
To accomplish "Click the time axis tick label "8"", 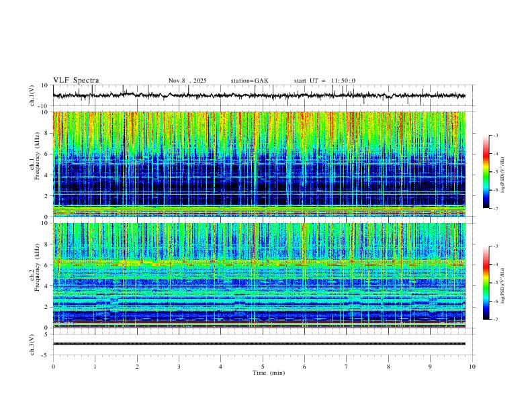I will pyautogui.click(x=388, y=367).
